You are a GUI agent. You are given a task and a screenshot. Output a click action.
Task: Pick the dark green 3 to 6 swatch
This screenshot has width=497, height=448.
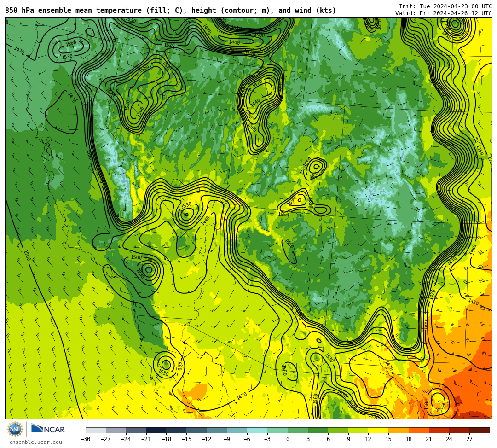point(318,430)
